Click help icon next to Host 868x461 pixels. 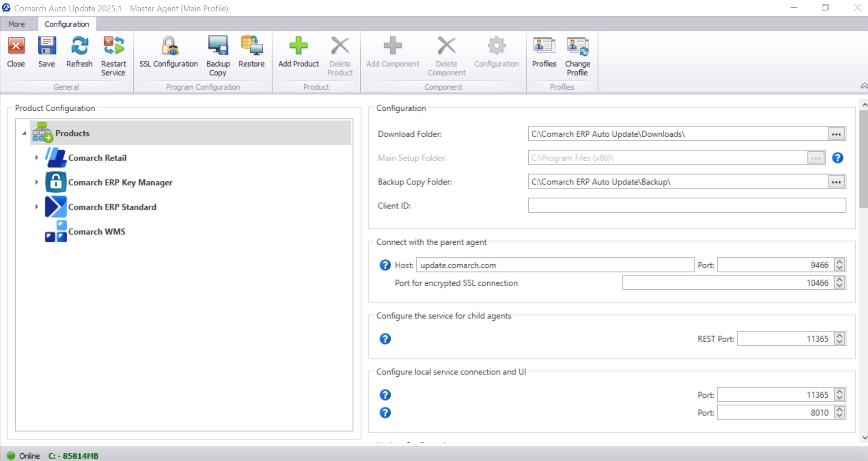(385, 265)
